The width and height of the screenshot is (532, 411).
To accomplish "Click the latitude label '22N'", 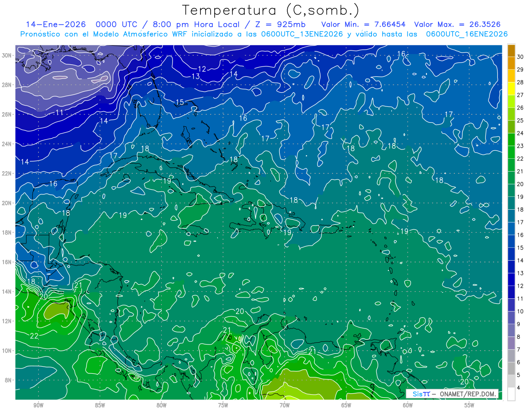I will (7, 173).
